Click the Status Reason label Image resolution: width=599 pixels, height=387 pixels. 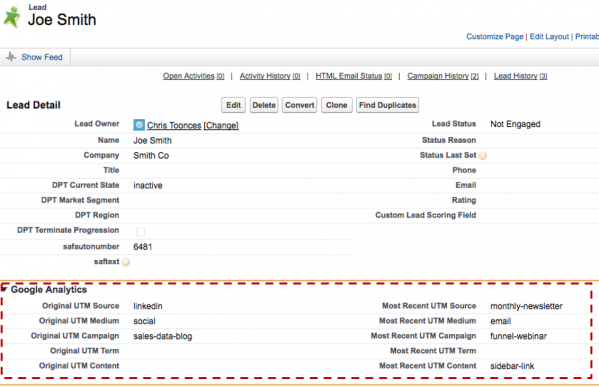coord(449,140)
